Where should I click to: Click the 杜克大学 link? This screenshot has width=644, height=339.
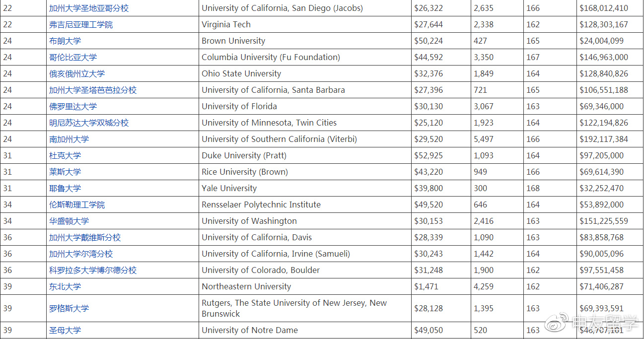coord(65,156)
